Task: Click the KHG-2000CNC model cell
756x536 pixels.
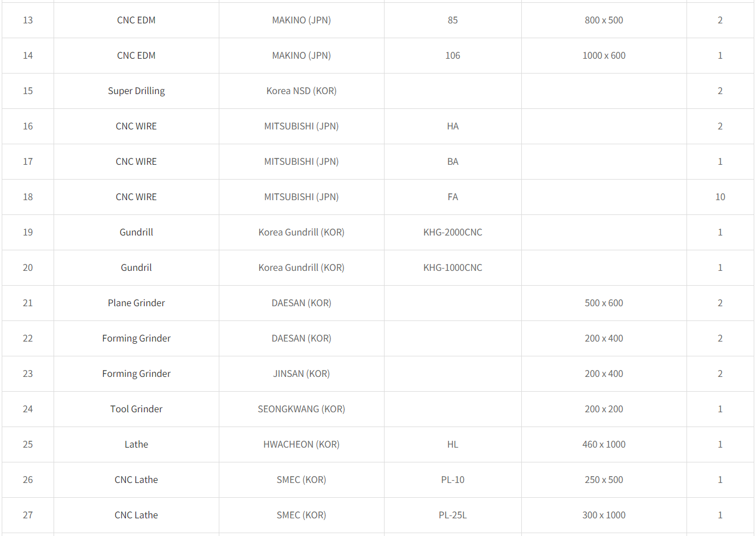Action: pyautogui.click(x=452, y=233)
